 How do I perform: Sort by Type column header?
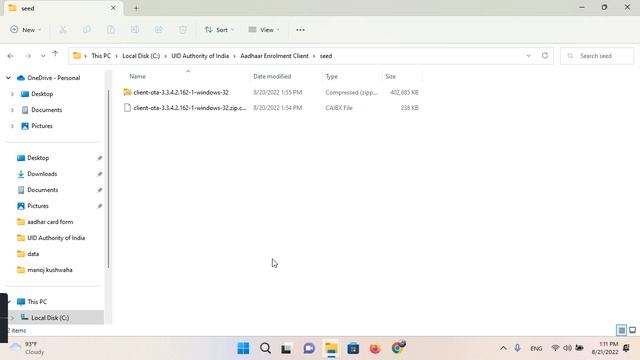pos(331,76)
